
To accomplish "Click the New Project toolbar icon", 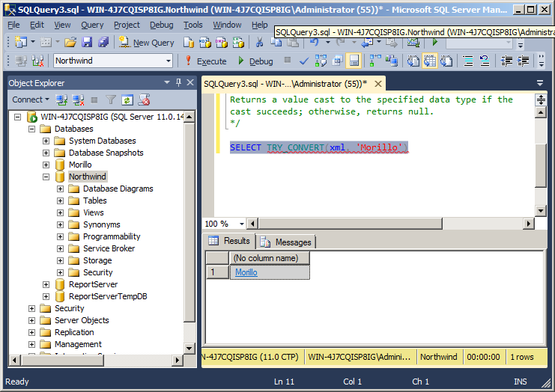I will (21, 43).
